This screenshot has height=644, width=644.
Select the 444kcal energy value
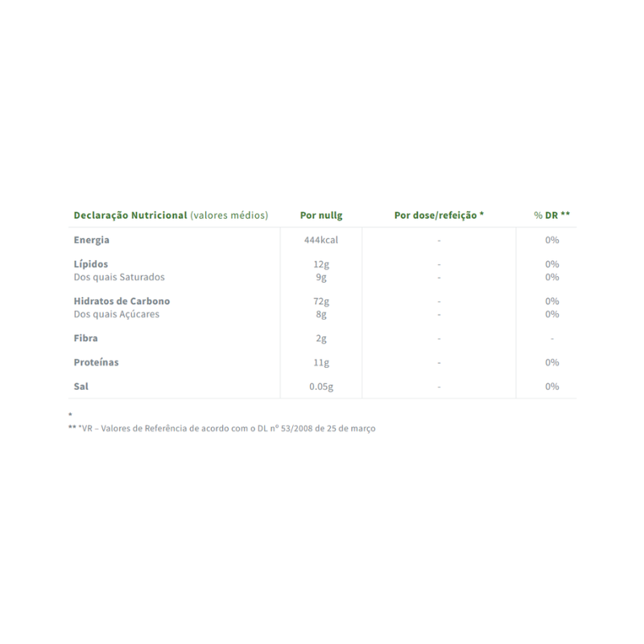click(x=321, y=240)
